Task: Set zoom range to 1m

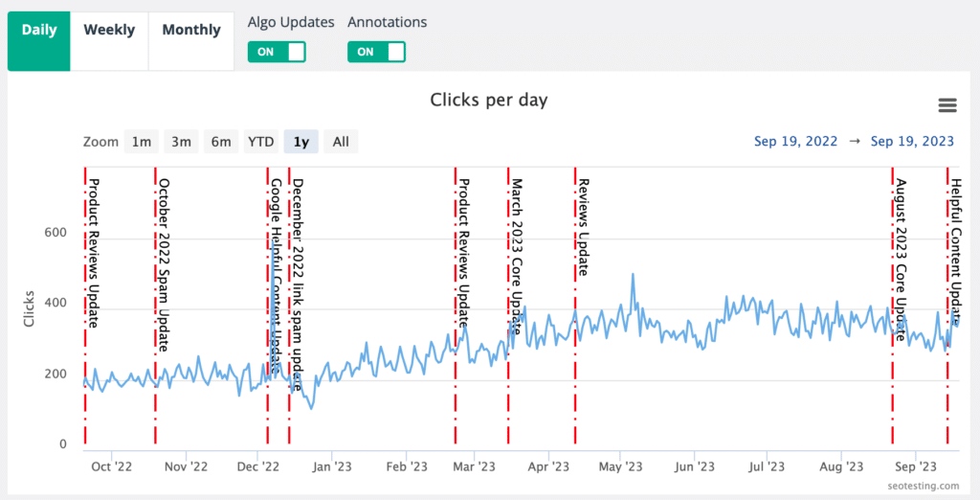Action: point(142,142)
